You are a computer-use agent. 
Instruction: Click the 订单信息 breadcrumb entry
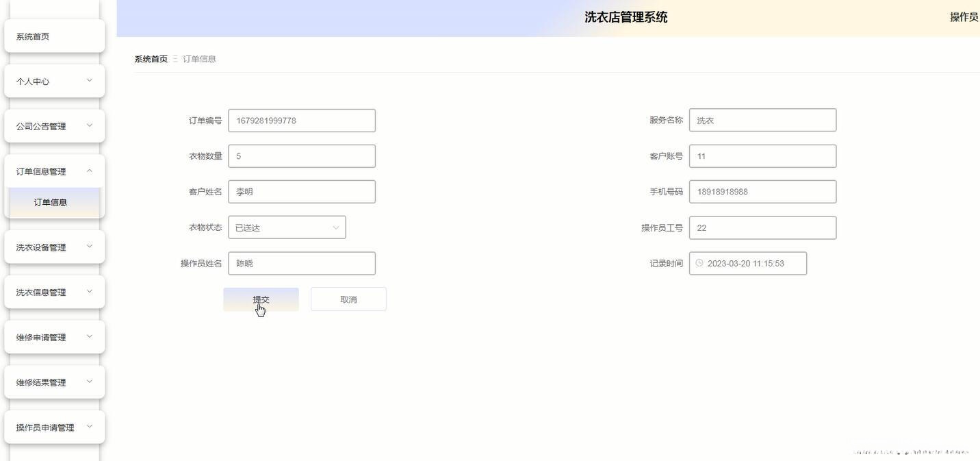point(199,58)
